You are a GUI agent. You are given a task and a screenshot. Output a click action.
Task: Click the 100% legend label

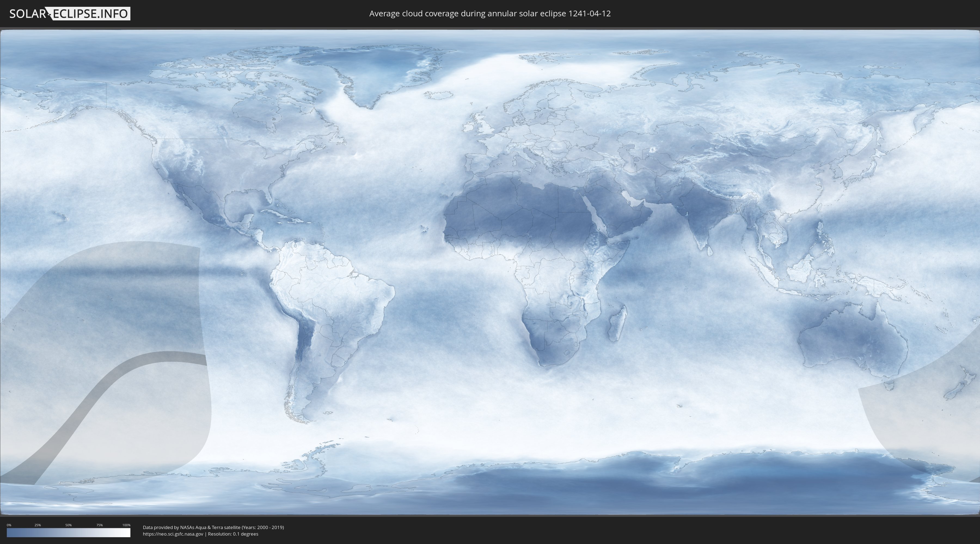pyautogui.click(x=126, y=525)
